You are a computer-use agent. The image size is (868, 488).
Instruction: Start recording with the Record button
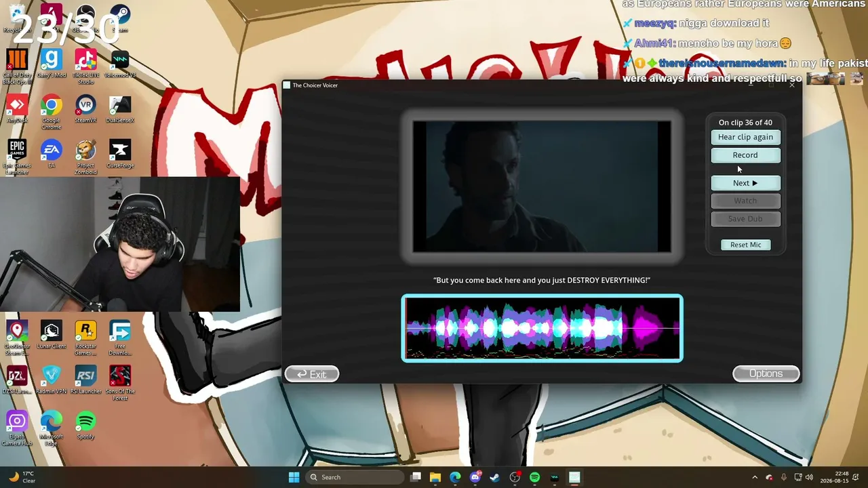point(745,155)
